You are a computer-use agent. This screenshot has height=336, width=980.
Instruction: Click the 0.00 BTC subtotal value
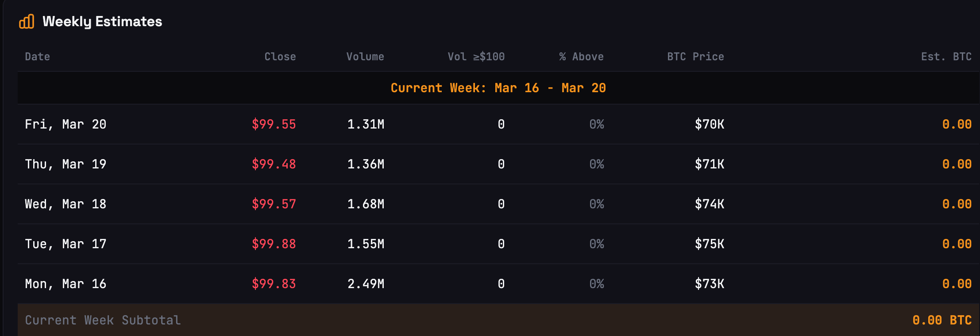click(941, 320)
